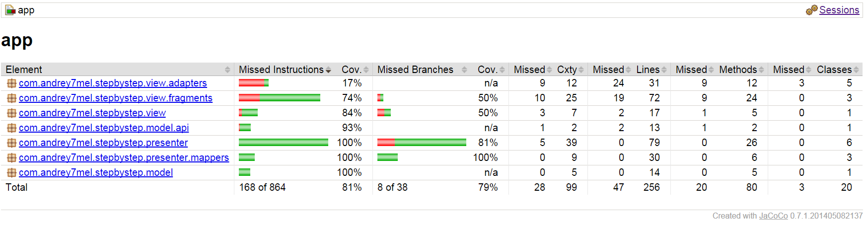The width and height of the screenshot is (868, 228).
Task: Click package icon beside stepbystep.model row
Action: 11,173
